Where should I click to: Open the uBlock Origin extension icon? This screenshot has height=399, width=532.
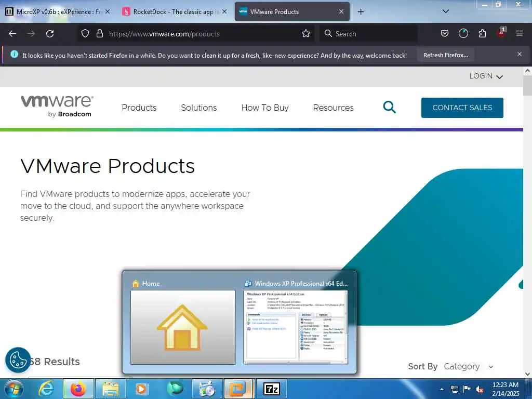pyautogui.click(x=501, y=33)
